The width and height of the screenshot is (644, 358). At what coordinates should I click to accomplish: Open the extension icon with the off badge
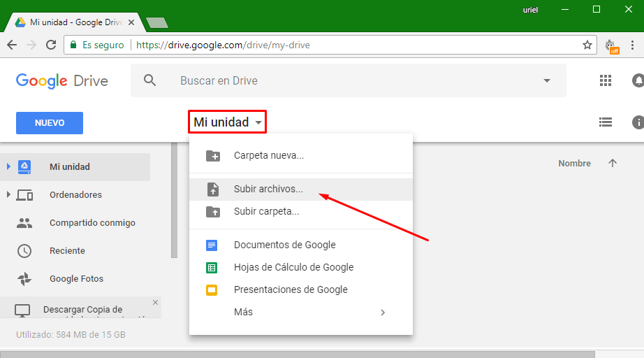tap(612, 46)
